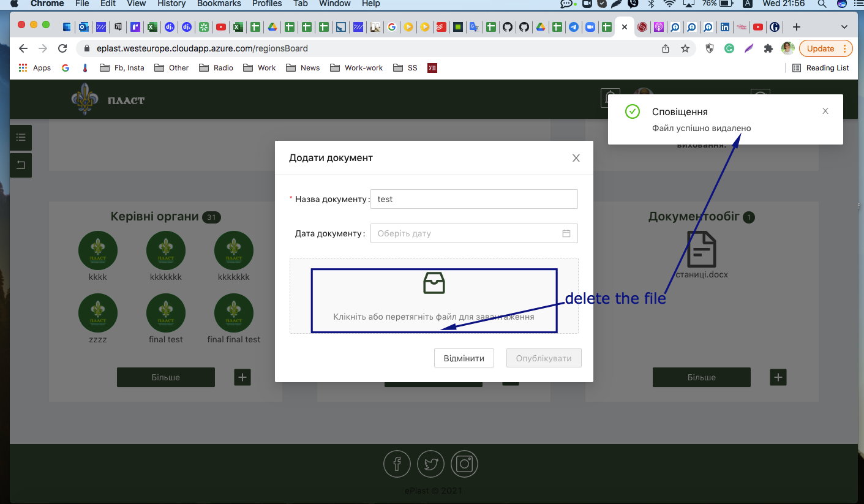Open the sidebar list menu icon
This screenshot has width=864, height=504.
click(x=21, y=137)
